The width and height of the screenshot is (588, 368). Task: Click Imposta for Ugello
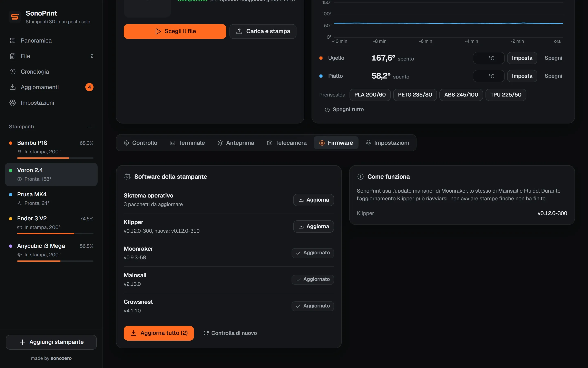pyautogui.click(x=522, y=58)
